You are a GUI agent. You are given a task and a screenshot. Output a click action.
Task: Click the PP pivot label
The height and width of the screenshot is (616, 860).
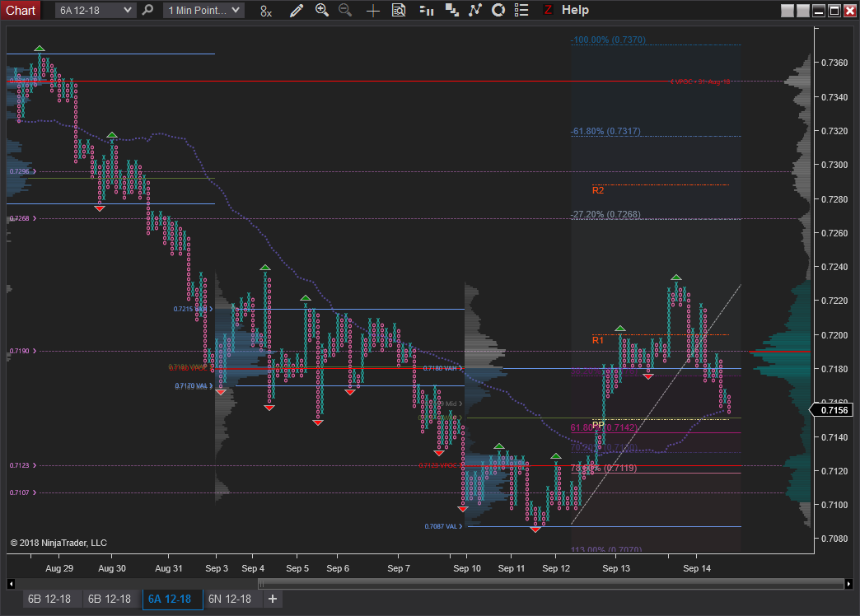pyautogui.click(x=598, y=425)
